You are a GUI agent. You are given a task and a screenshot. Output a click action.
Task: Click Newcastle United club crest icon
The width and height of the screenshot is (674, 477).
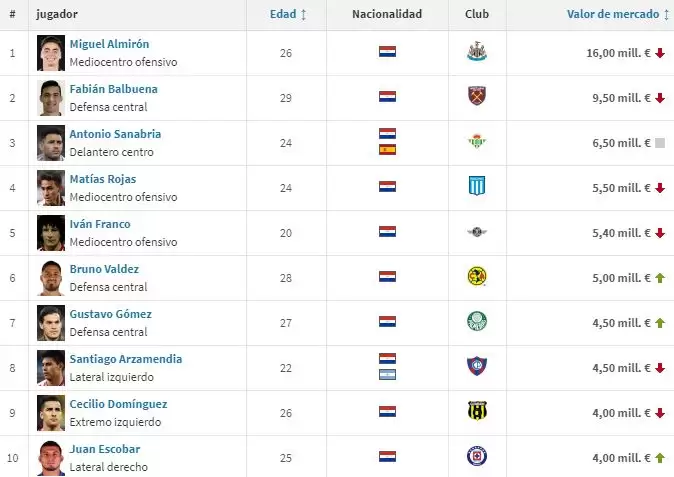point(476,52)
